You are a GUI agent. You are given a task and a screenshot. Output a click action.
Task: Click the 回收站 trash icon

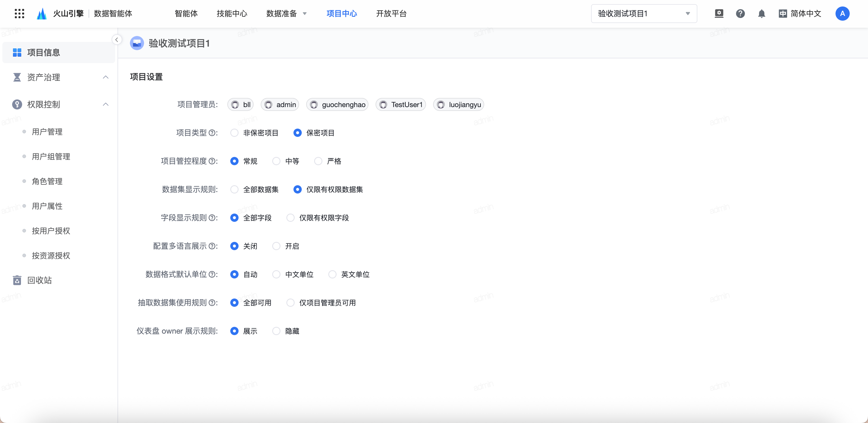point(17,280)
